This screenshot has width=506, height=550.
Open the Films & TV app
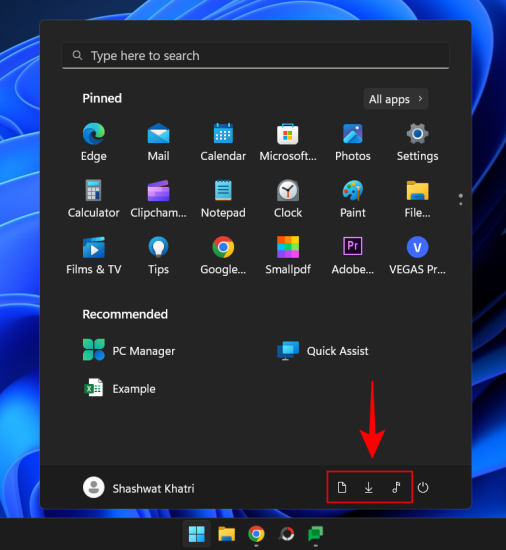click(94, 255)
